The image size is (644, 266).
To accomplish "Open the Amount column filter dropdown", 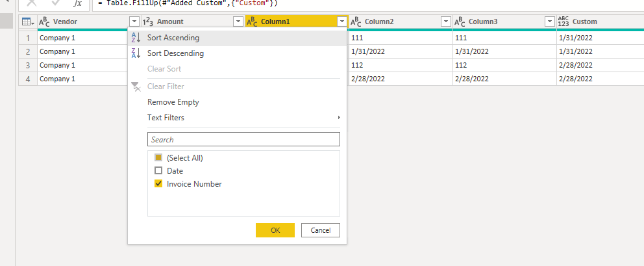I will 238,22.
